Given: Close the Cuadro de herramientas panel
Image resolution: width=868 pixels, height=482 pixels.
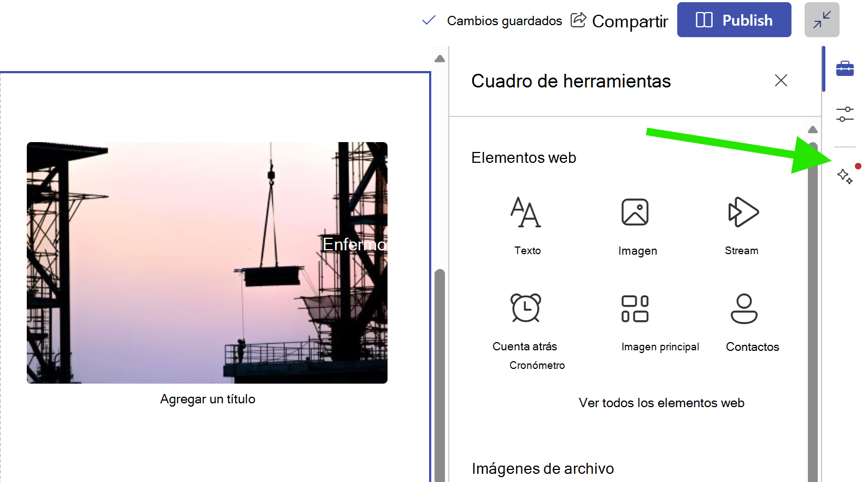Looking at the screenshot, I should [781, 80].
